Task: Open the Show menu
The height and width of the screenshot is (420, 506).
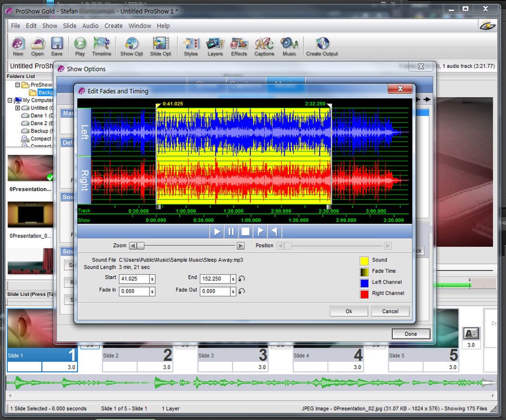Action: click(50, 26)
